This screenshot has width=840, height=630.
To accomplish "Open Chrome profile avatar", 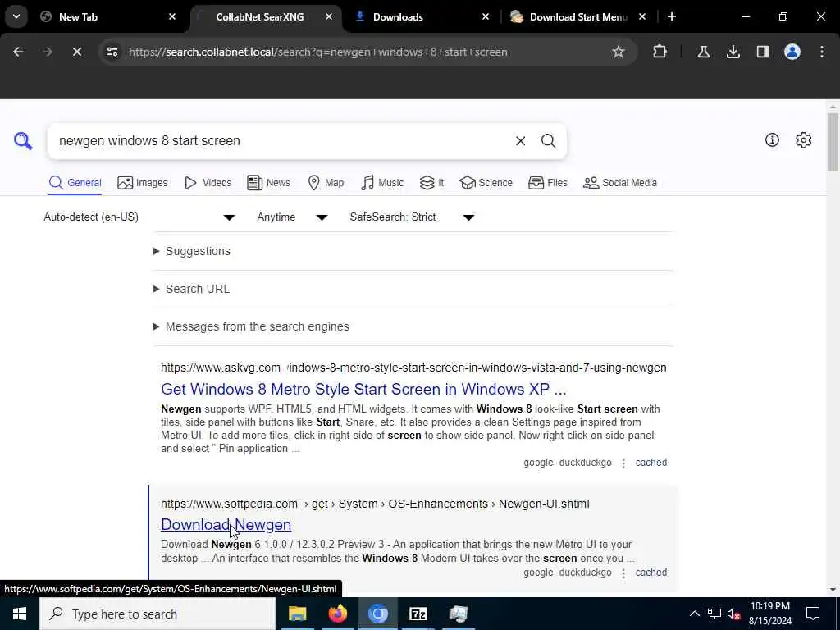I will pyautogui.click(x=792, y=52).
